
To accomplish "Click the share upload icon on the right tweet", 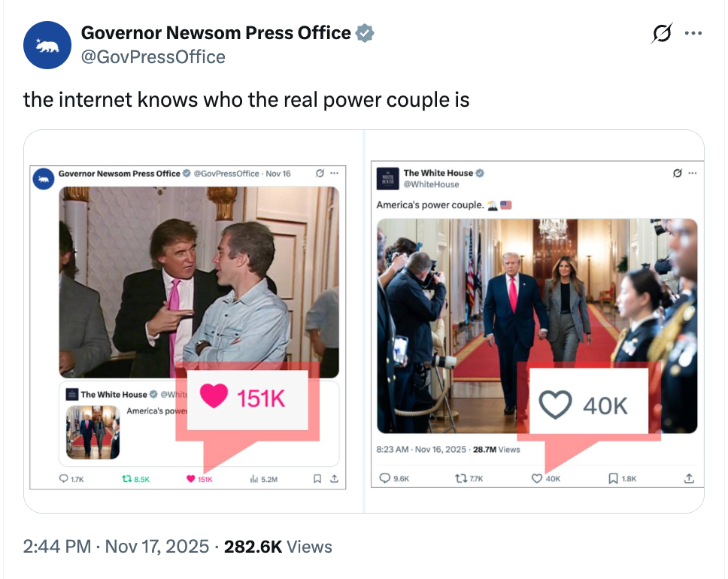I will [x=688, y=477].
